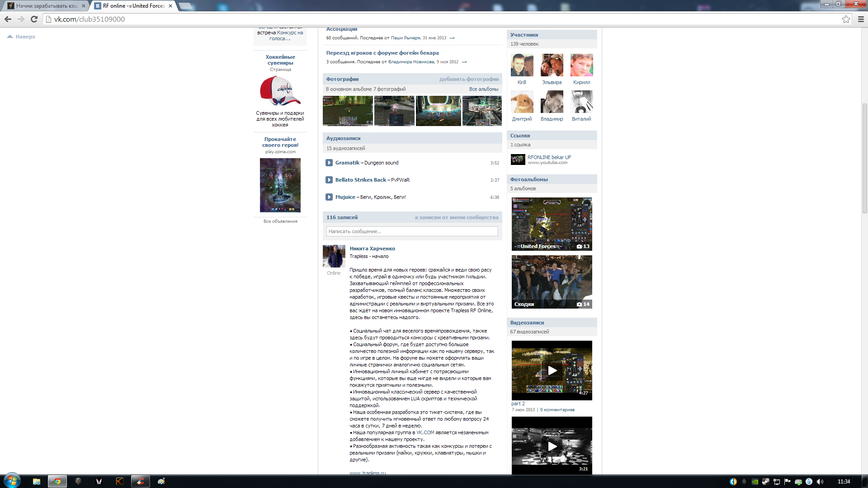Click the Capitals cap ad image
This screenshot has height=488, width=868.
(x=280, y=91)
